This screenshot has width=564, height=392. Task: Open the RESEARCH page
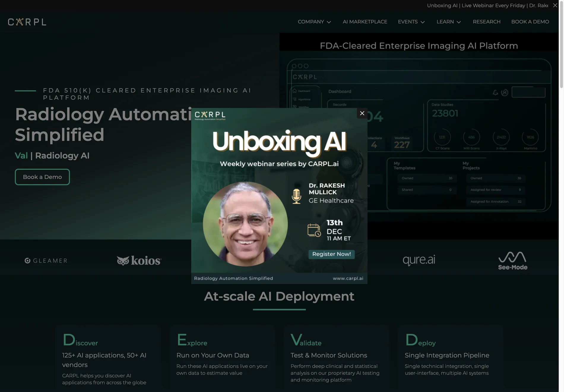click(x=487, y=22)
